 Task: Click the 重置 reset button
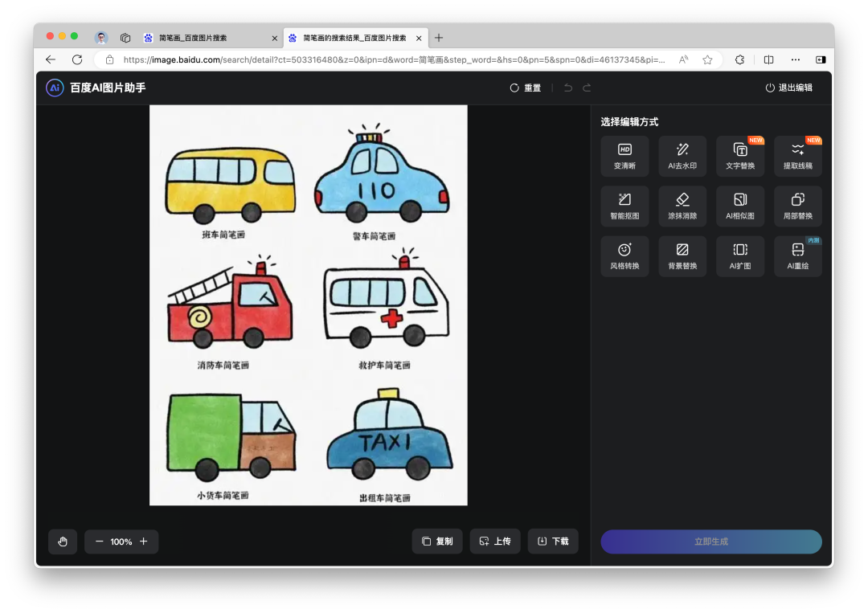pyautogui.click(x=526, y=88)
